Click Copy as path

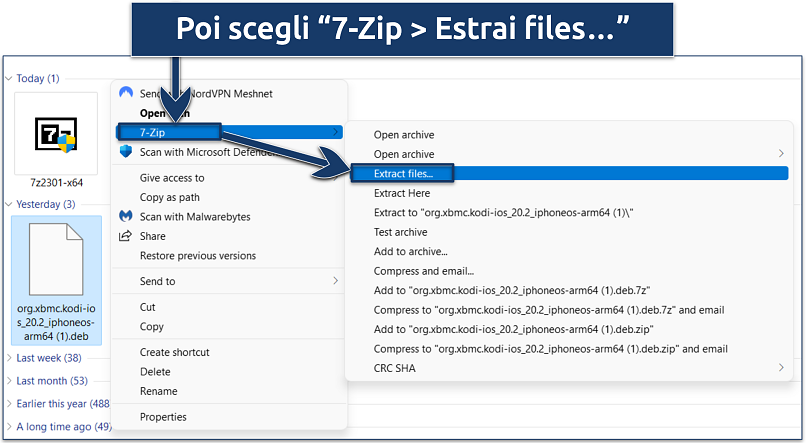tap(170, 197)
